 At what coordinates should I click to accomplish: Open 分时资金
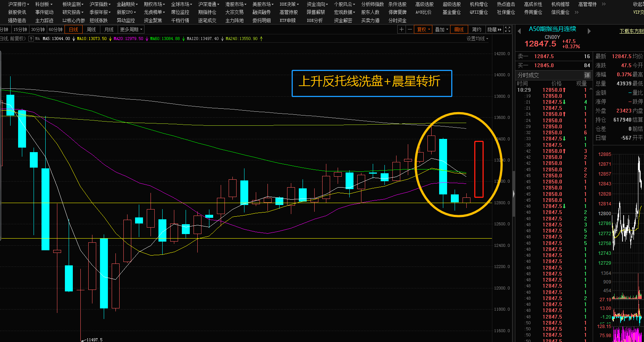point(397,21)
